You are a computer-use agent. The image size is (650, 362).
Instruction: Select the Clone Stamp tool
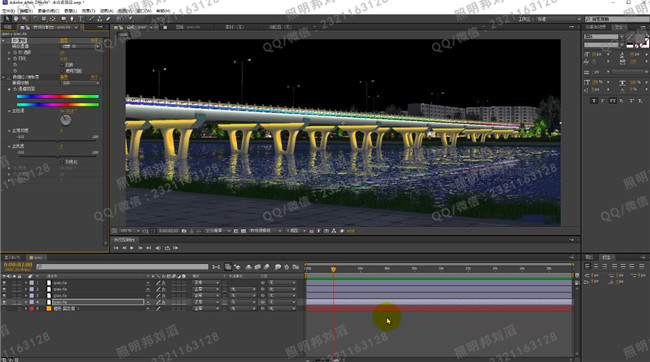click(x=100, y=19)
